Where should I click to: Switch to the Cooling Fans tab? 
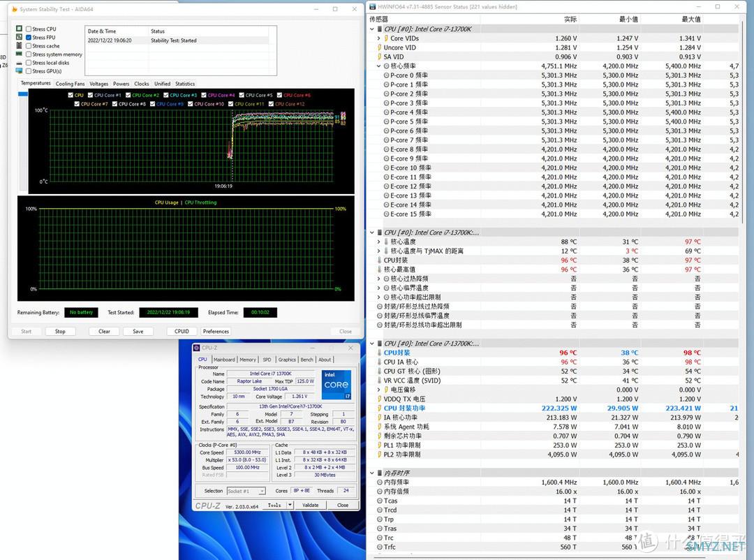[x=71, y=84]
